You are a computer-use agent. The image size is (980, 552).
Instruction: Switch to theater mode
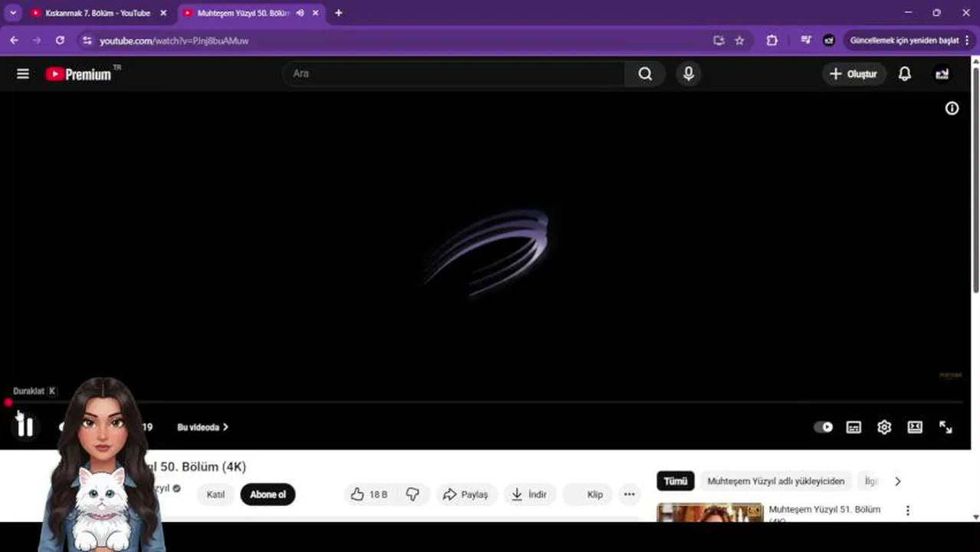click(x=915, y=427)
